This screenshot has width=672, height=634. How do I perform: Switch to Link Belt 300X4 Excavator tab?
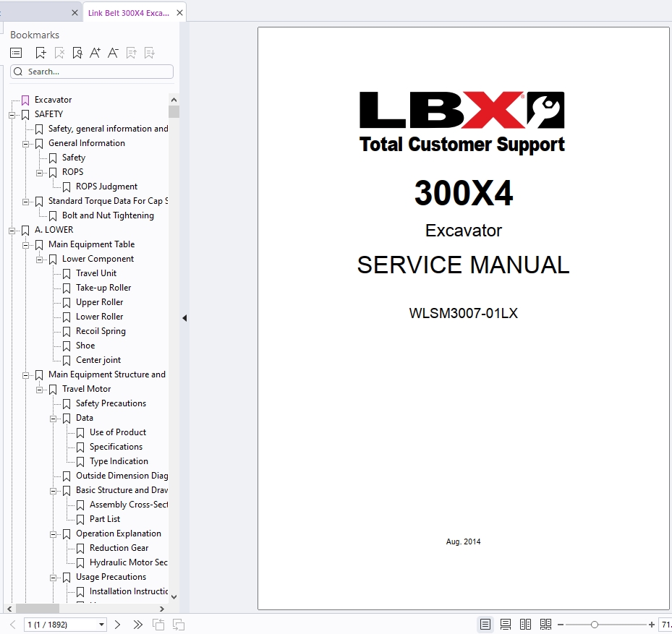click(129, 13)
